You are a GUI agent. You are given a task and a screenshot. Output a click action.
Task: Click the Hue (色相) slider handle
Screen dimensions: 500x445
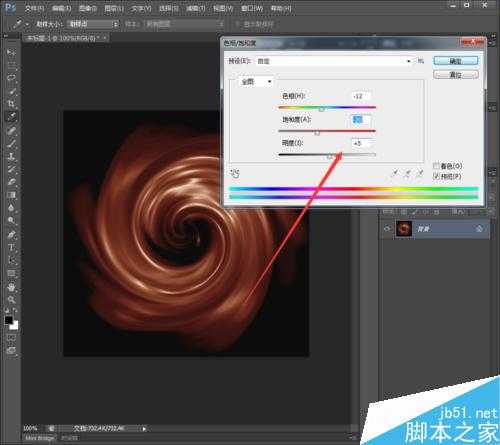(322, 109)
